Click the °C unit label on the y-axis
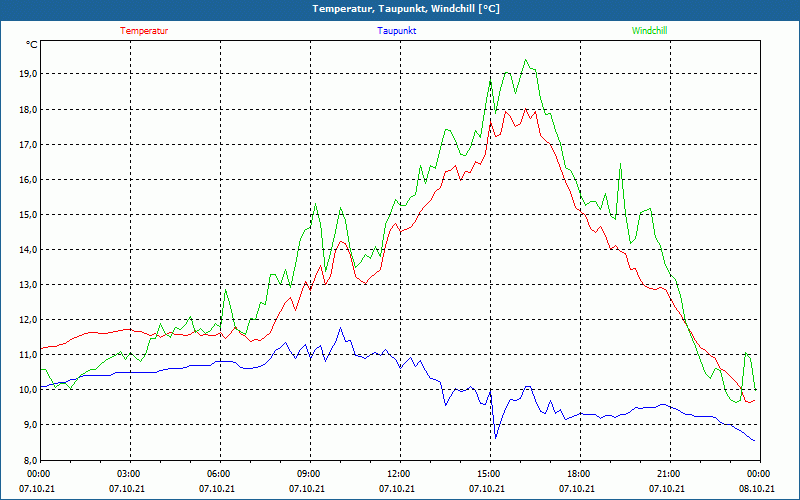Screen dimensions: 800x500 32,45
